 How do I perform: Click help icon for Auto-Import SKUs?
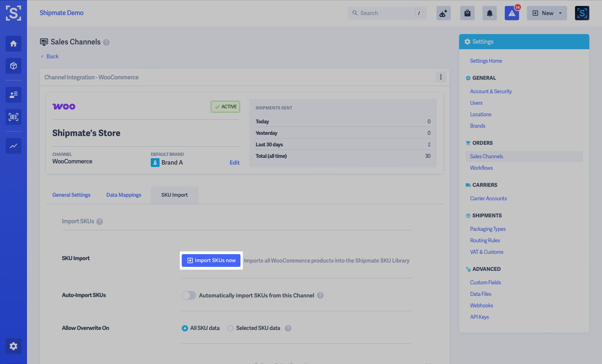tap(320, 295)
